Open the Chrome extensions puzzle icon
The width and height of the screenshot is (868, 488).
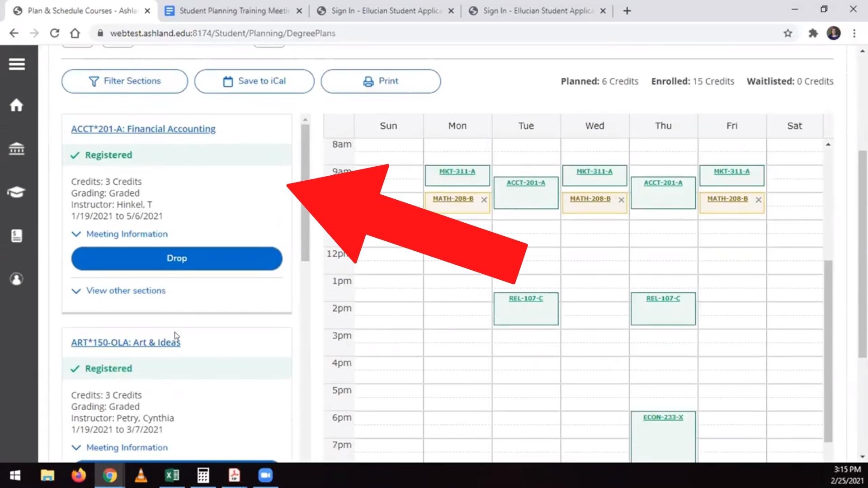point(813,33)
